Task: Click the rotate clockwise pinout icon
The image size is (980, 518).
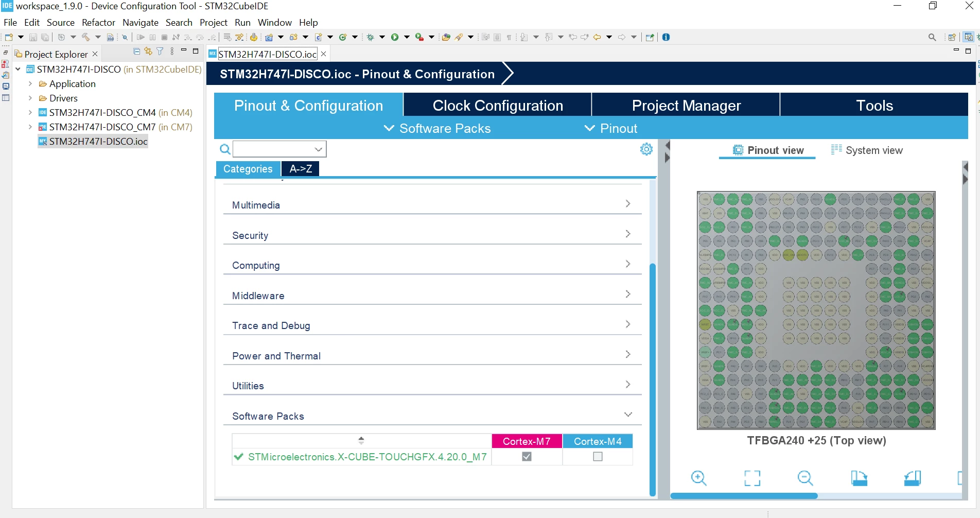Action: (x=859, y=478)
